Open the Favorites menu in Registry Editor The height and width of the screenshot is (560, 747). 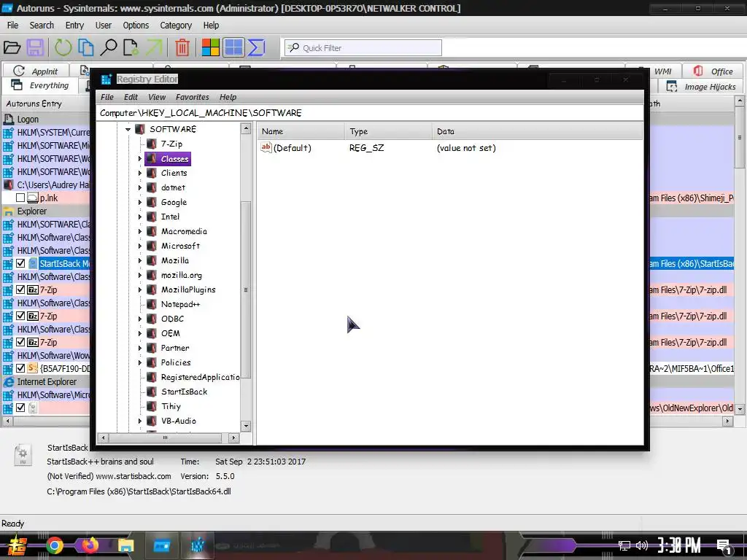click(193, 97)
